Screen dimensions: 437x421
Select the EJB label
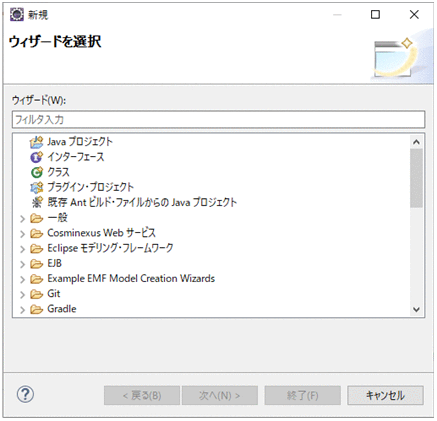[54, 263]
